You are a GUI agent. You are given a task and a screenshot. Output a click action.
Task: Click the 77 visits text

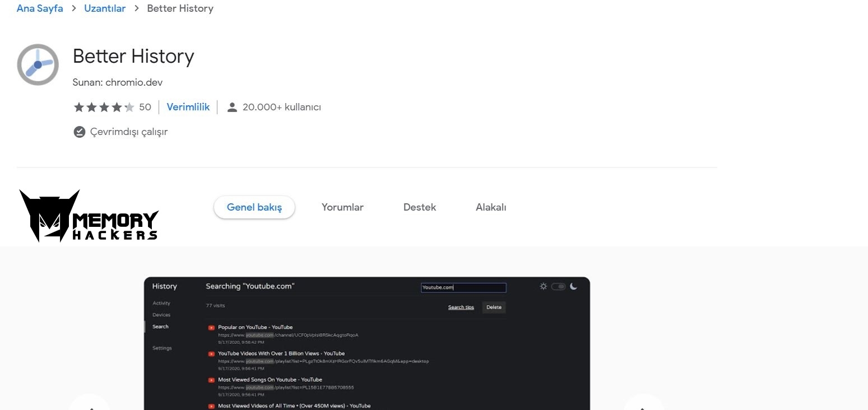(x=215, y=305)
